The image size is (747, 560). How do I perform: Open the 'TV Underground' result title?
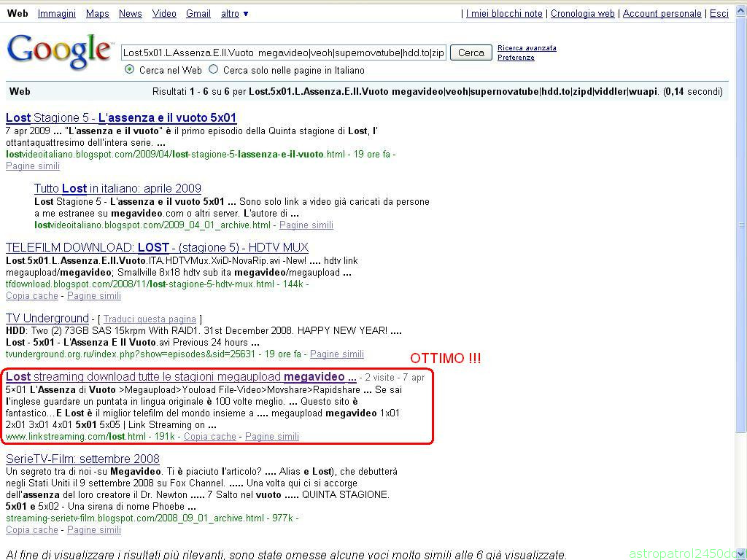click(x=47, y=318)
